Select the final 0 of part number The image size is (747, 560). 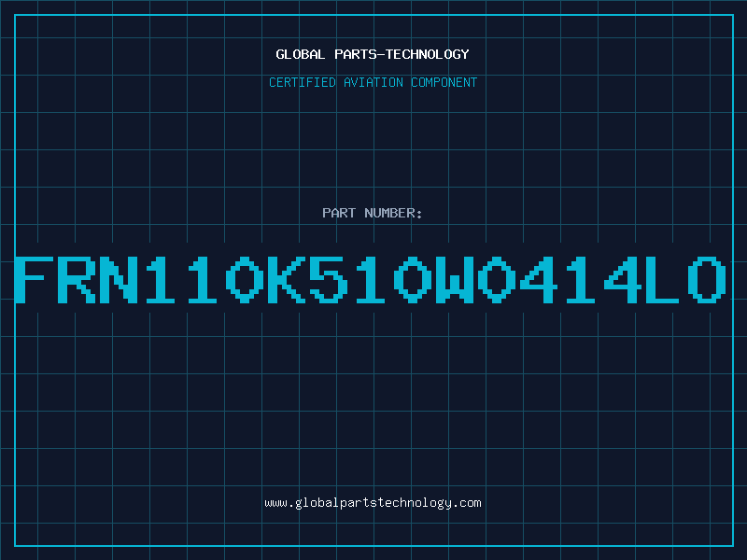(x=709, y=279)
